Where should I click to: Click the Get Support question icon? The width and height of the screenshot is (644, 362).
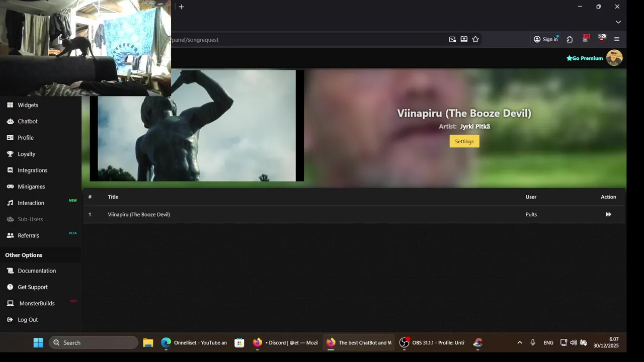10,287
